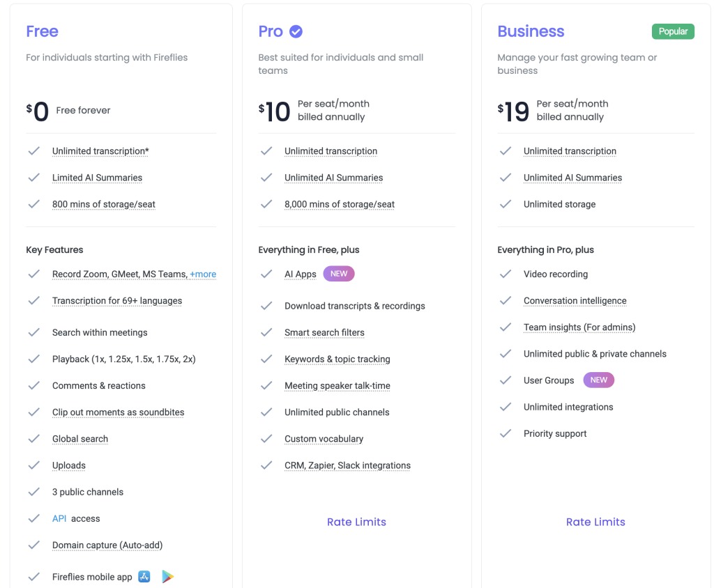The width and height of the screenshot is (714, 588).
Task: Click the App Store icon beside Fireflies mobile app
Action: 144,576
